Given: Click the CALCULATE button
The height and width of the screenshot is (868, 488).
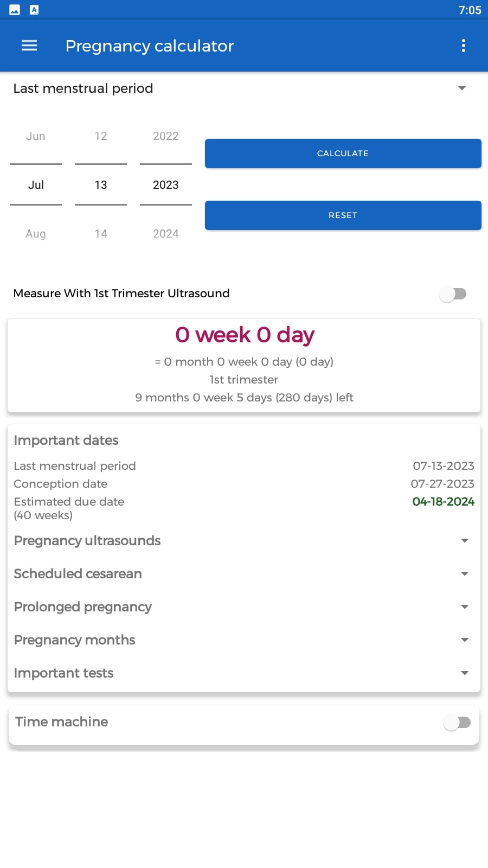Looking at the screenshot, I should pos(343,154).
